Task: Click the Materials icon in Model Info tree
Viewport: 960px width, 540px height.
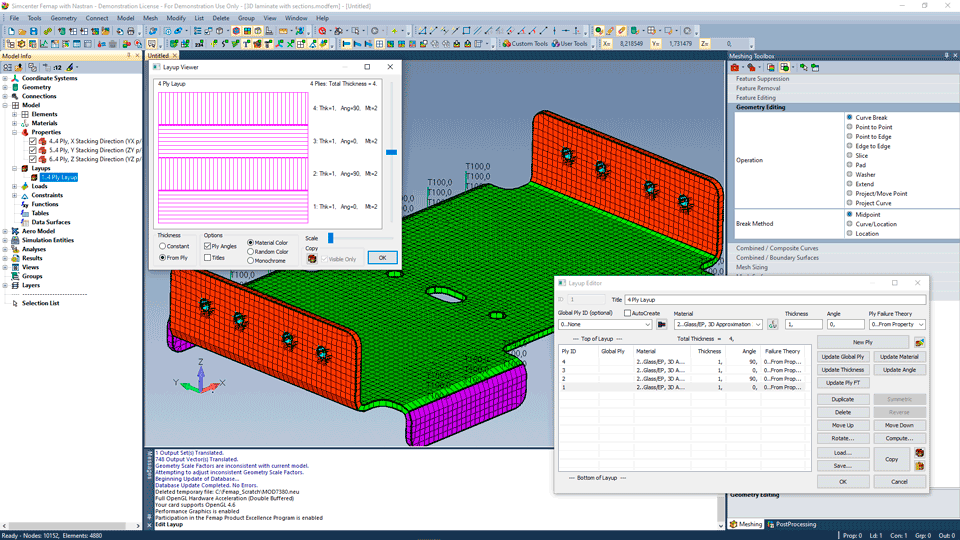Action: point(25,123)
